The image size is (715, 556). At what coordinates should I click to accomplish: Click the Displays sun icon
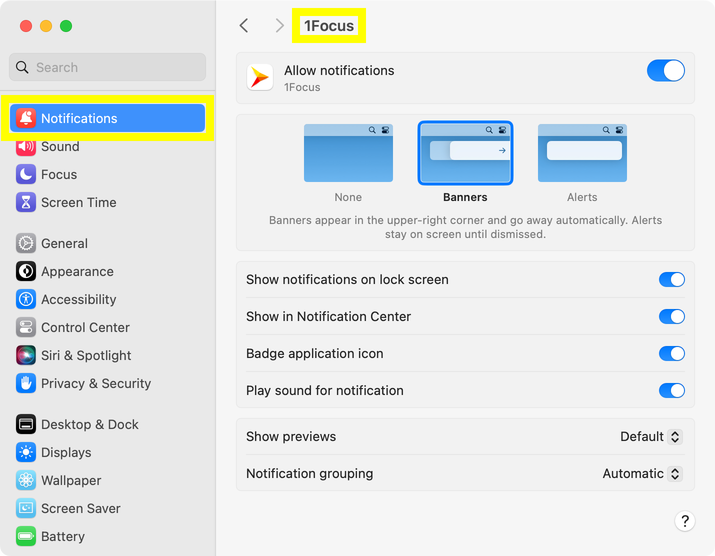click(26, 452)
